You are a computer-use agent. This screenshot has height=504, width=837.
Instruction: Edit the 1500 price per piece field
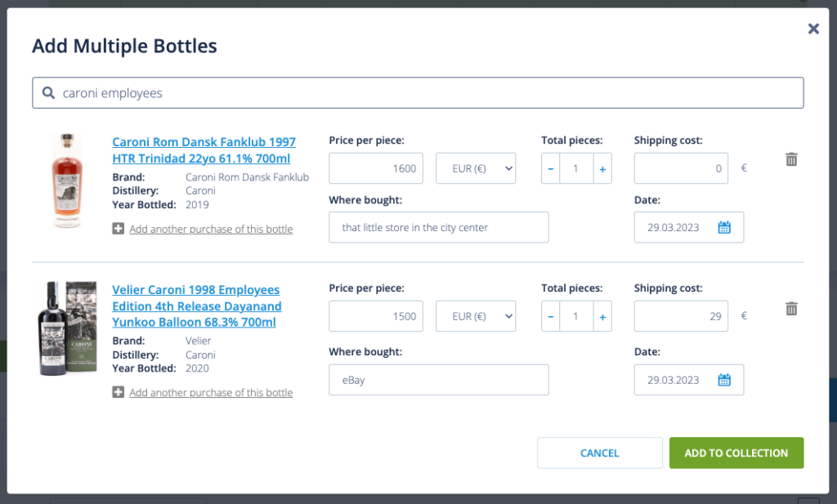pyautogui.click(x=376, y=316)
